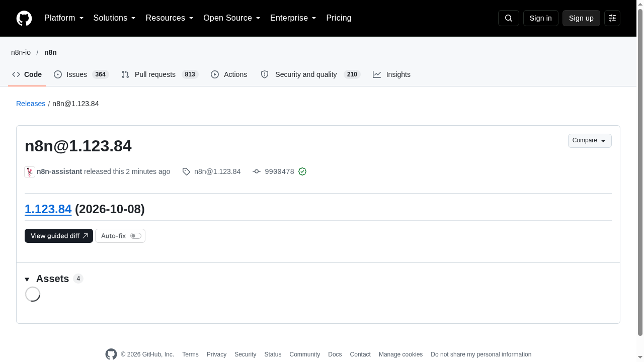Screen dimensions: 644x362
Task: Open the footer Privacy link
Action: coord(216,354)
